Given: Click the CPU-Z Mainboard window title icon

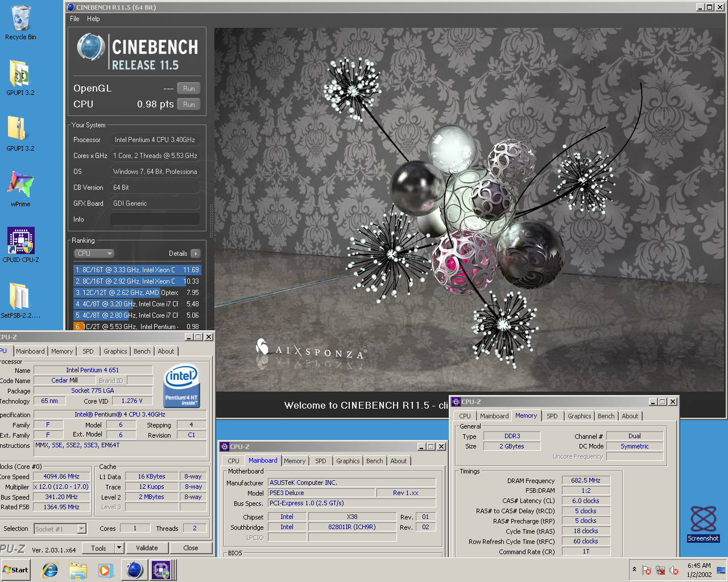Looking at the screenshot, I should tap(225, 447).
